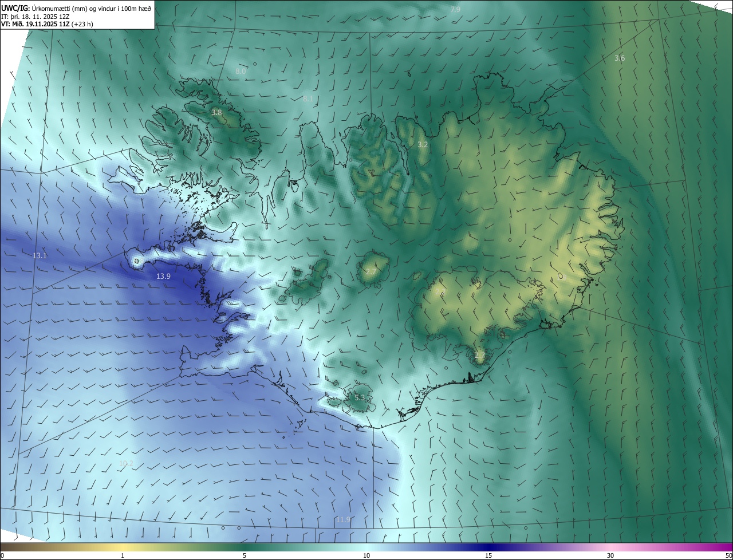Click the 13.1 value label on the map
Viewport: 733px width, 560px height.
[40, 256]
